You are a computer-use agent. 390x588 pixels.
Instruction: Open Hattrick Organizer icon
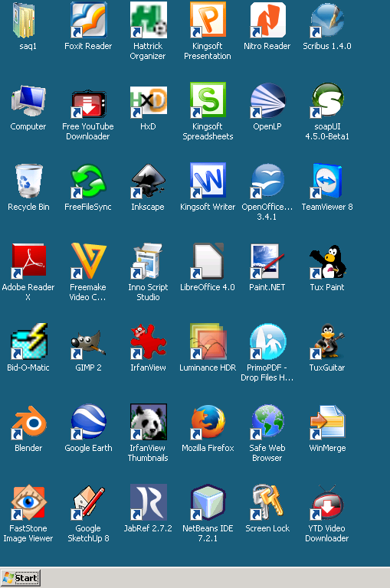[x=148, y=19]
